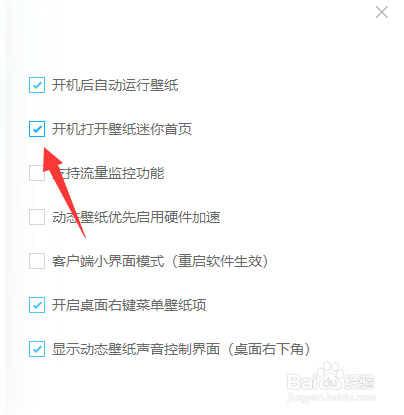404x415 pixels.
Task: Click the paw print icon in watermark
Action: pyautogui.click(x=330, y=375)
